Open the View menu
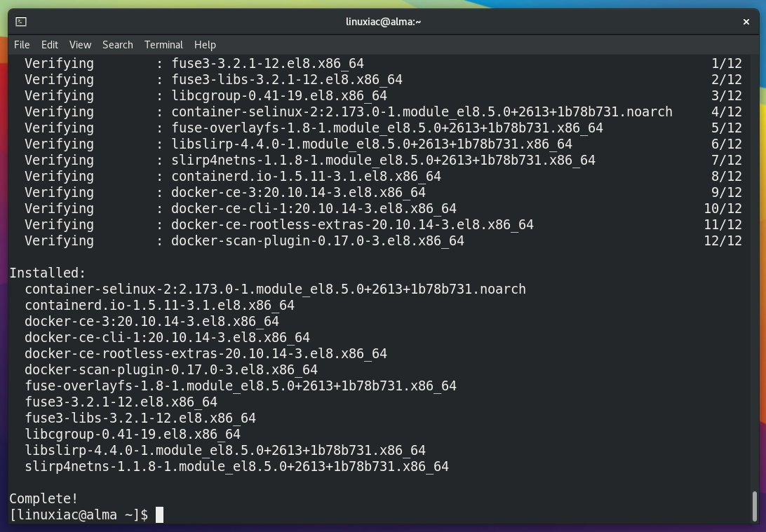Image resolution: width=766 pixels, height=532 pixels. [x=80, y=45]
